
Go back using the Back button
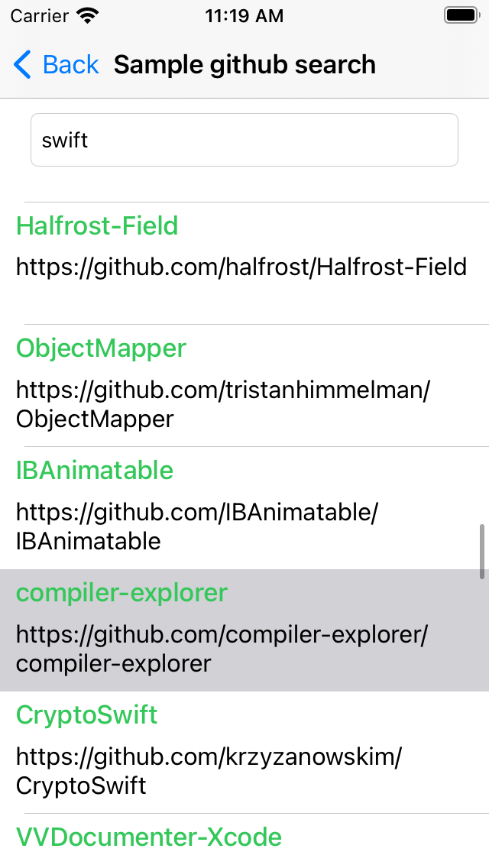coord(56,65)
